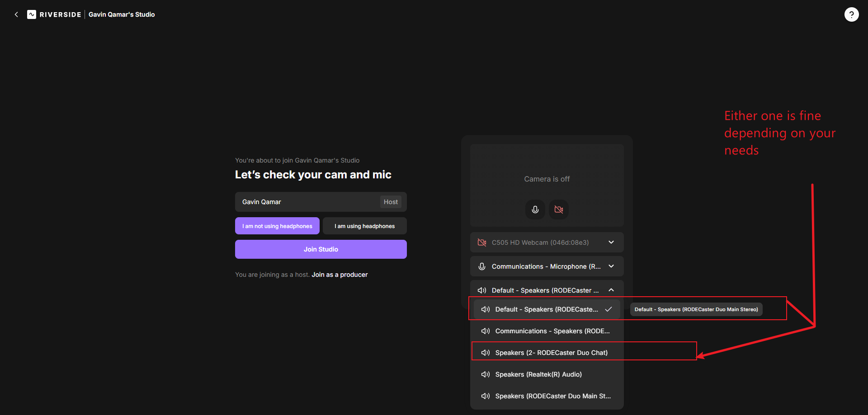Click the Host badge in name field
This screenshot has height=415, width=868.
[x=391, y=202]
